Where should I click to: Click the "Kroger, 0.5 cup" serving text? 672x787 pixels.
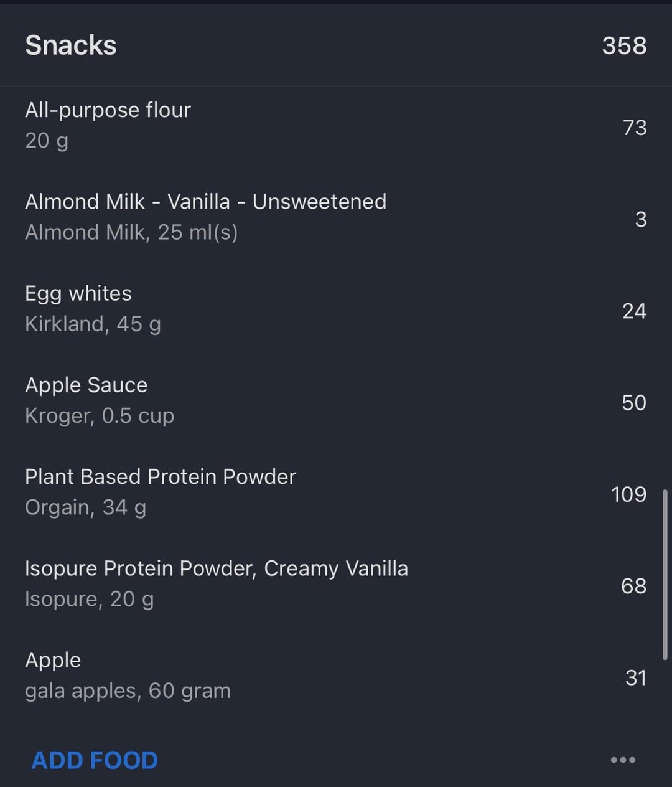tap(100, 416)
